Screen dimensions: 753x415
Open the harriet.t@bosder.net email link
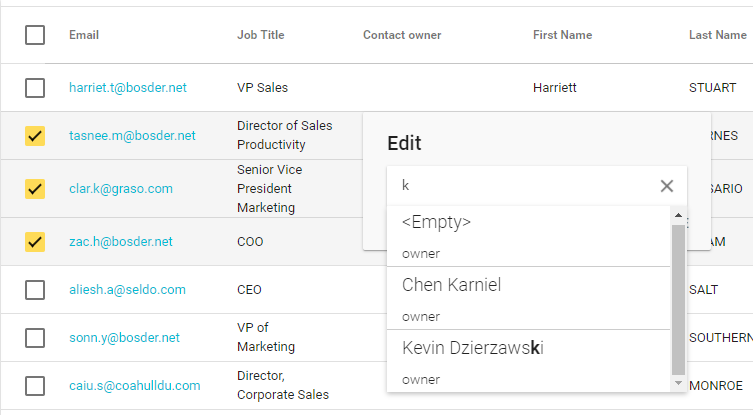(x=128, y=87)
